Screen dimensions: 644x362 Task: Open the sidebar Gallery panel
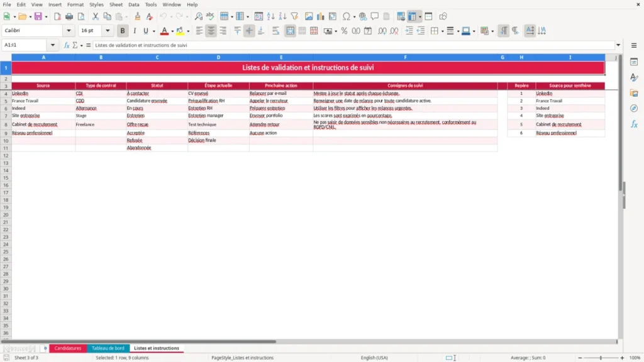634,93
